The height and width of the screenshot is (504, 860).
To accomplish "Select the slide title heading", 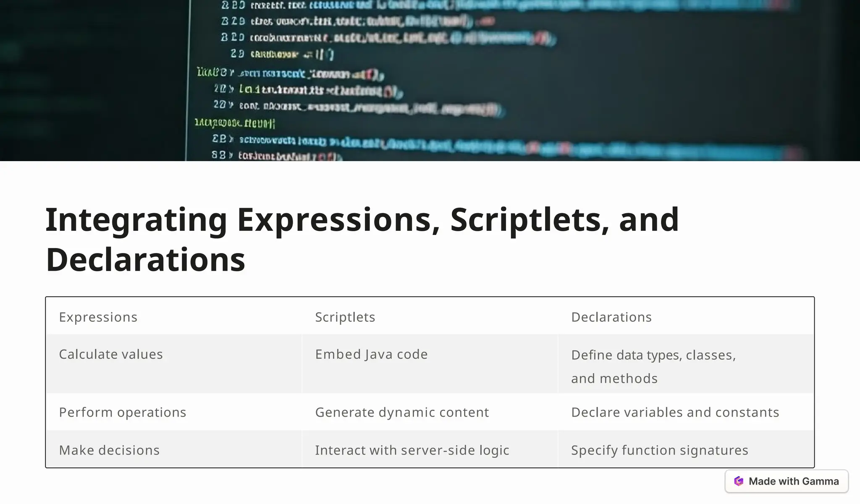I will (362, 239).
